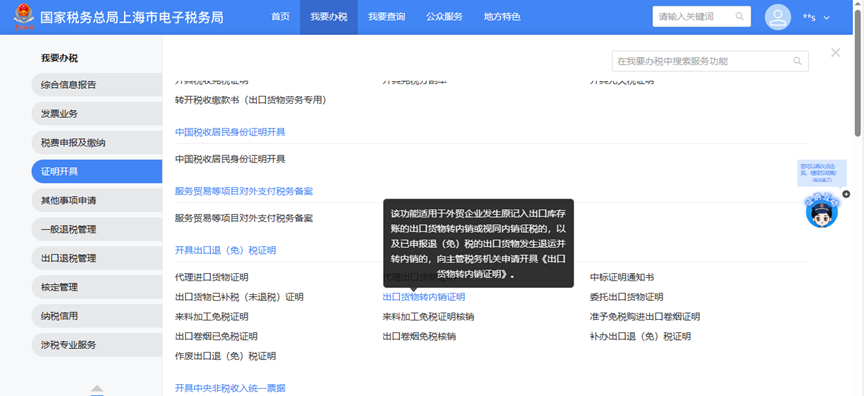The width and height of the screenshot is (864, 396).
Task: Click the magnifier in 我要办税 search box
Action: click(x=797, y=61)
